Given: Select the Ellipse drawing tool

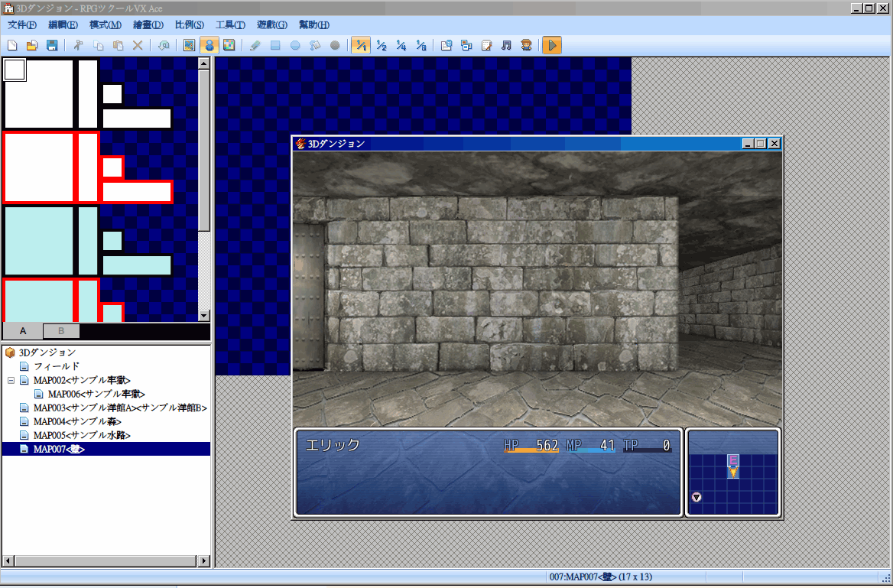Looking at the screenshot, I should coord(295,46).
